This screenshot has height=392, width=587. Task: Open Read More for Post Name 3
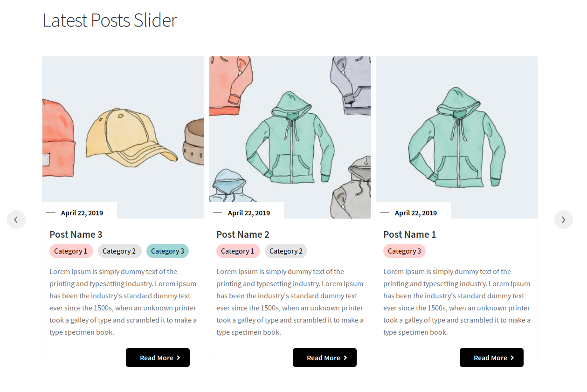(158, 358)
